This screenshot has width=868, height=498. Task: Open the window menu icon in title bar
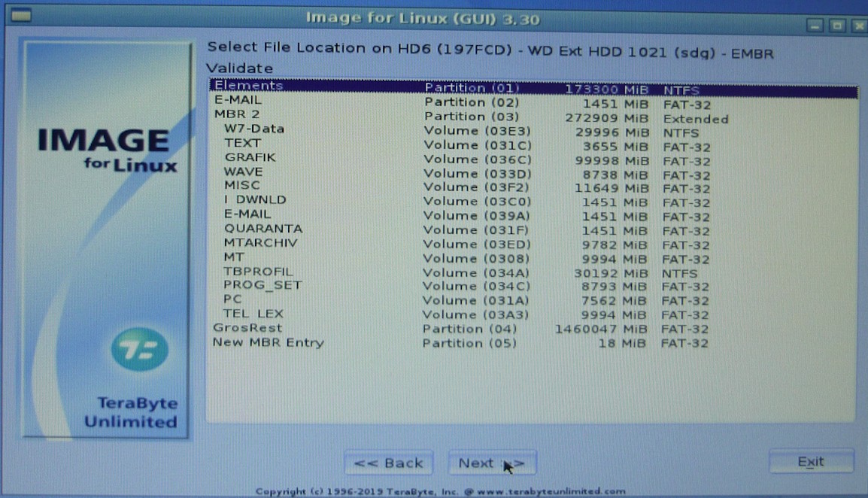[x=21, y=15]
